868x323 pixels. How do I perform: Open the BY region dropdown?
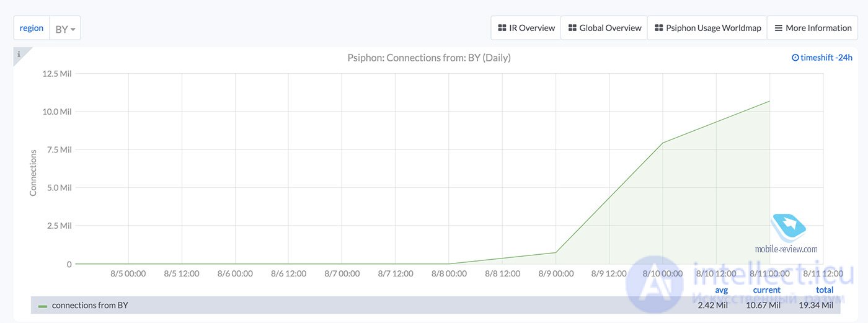pyautogui.click(x=65, y=29)
